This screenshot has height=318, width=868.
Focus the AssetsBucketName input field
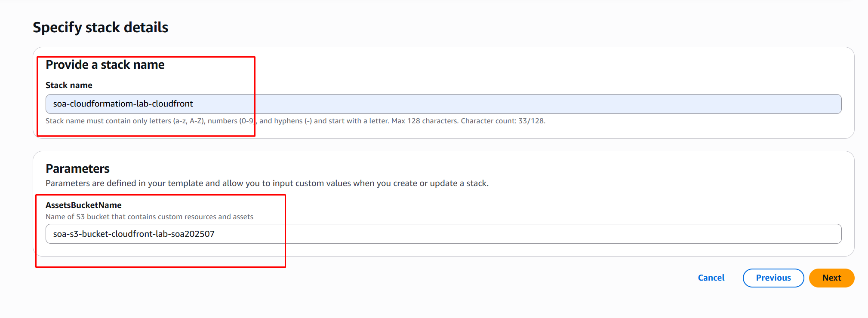(443, 234)
